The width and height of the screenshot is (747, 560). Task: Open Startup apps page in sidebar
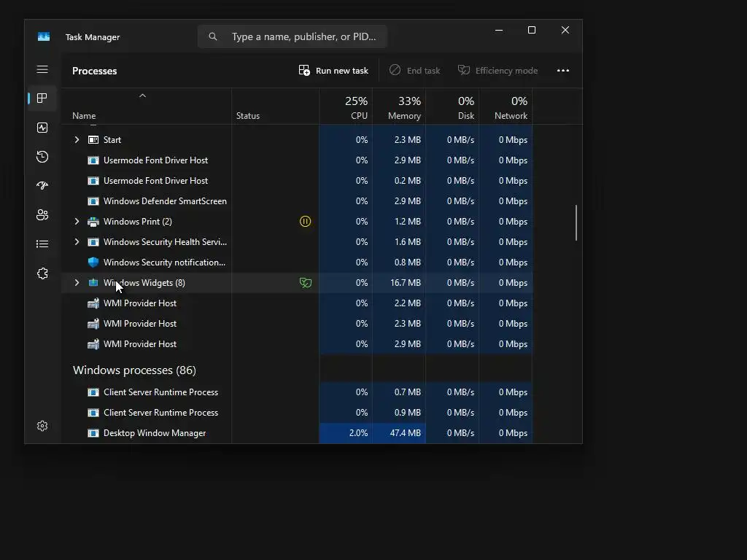click(42, 186)
